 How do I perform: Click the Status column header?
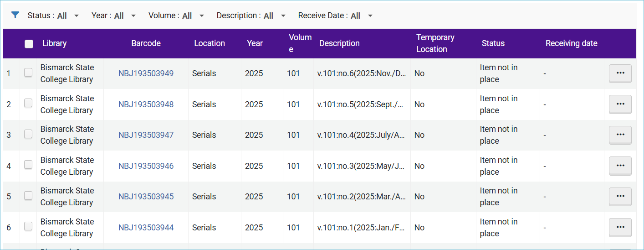493,43
